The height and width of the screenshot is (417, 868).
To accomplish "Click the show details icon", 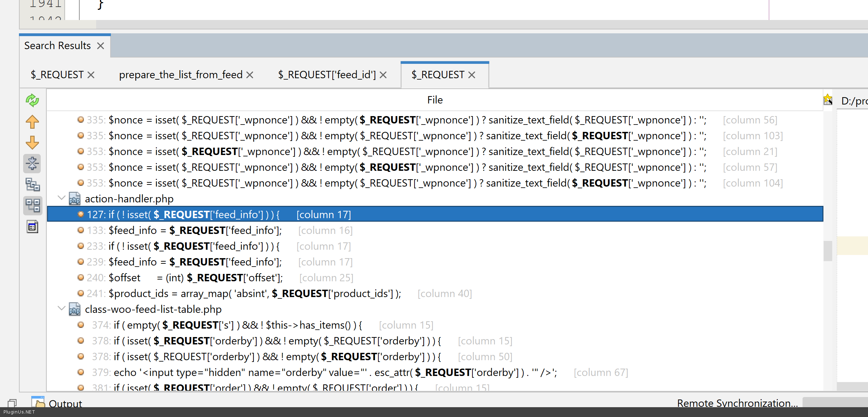I will 32,227.
